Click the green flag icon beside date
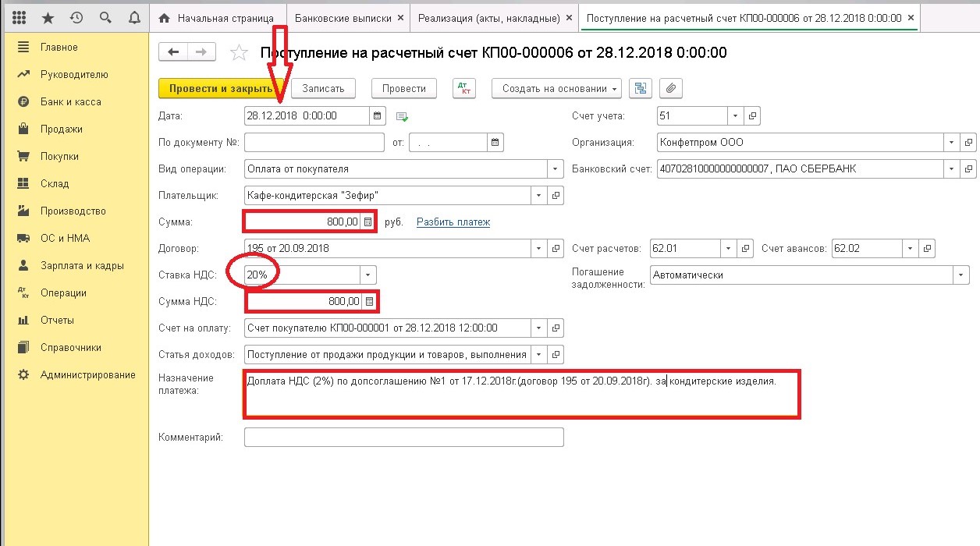The height and width of the screenshot is (546, 980). (402, 116)
